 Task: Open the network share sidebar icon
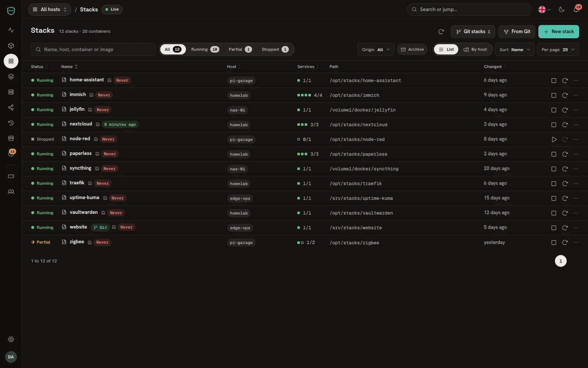(x=11, y=107)
